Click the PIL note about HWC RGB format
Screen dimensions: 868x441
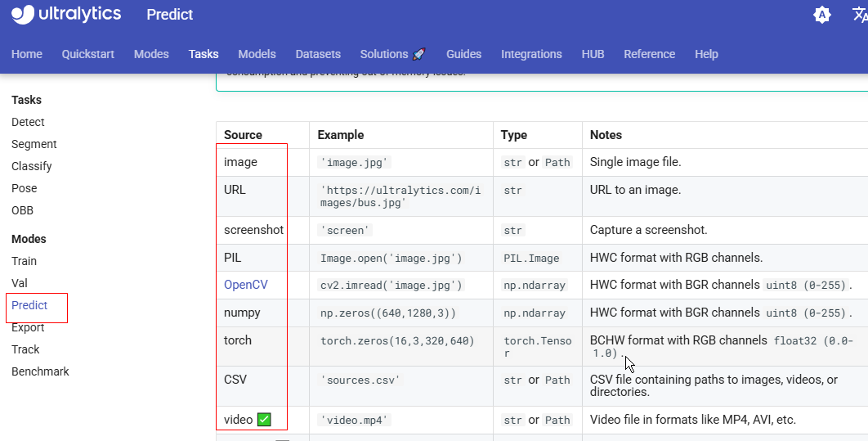pos(676,258)
